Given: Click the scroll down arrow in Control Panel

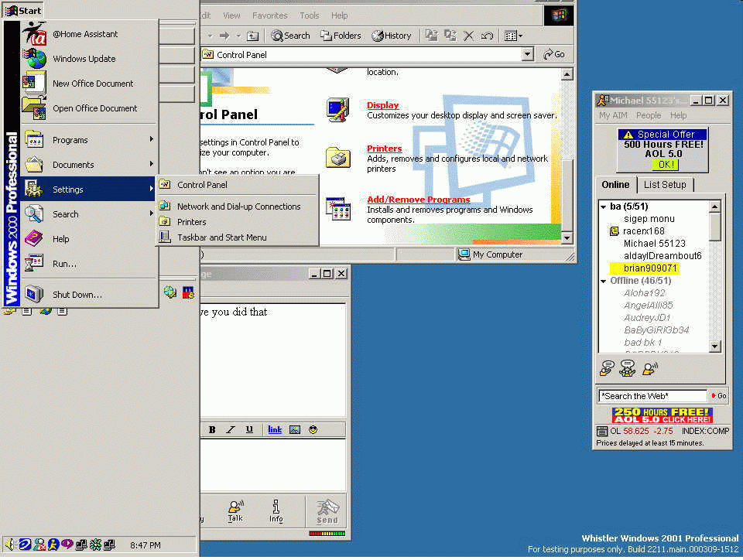Looking at the screenshot, I should point(567,237).
